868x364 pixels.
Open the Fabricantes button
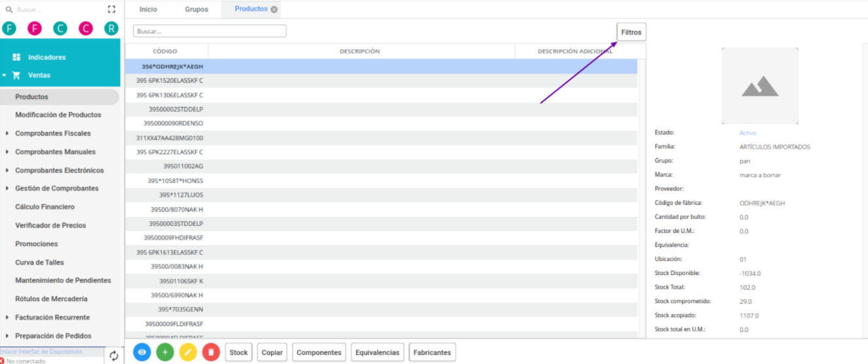coord(432,352)
